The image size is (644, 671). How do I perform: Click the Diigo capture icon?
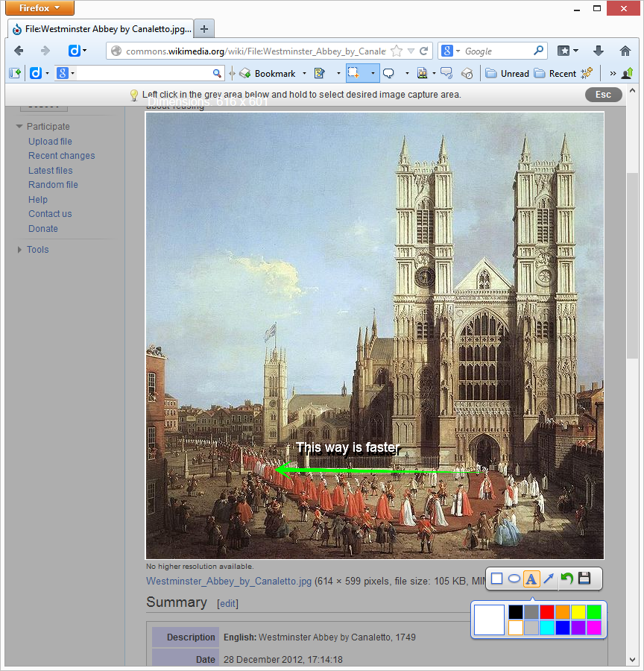[x=353, y=73]
